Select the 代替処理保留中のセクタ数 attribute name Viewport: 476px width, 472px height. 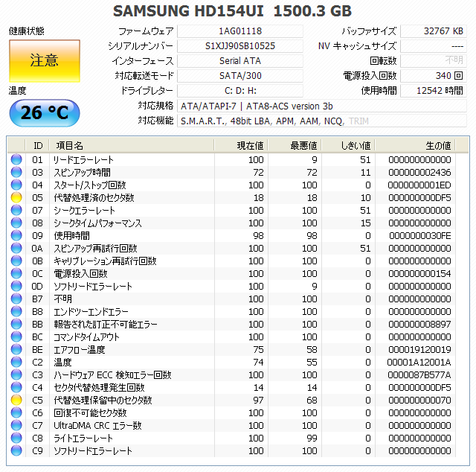click(103, 401)
